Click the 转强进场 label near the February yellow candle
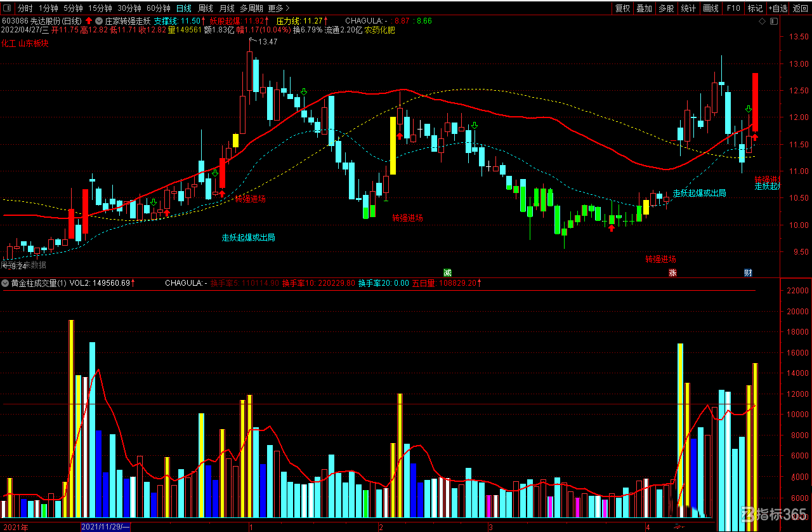Viewport: 812px width, 532px height. tap(407, 218)
